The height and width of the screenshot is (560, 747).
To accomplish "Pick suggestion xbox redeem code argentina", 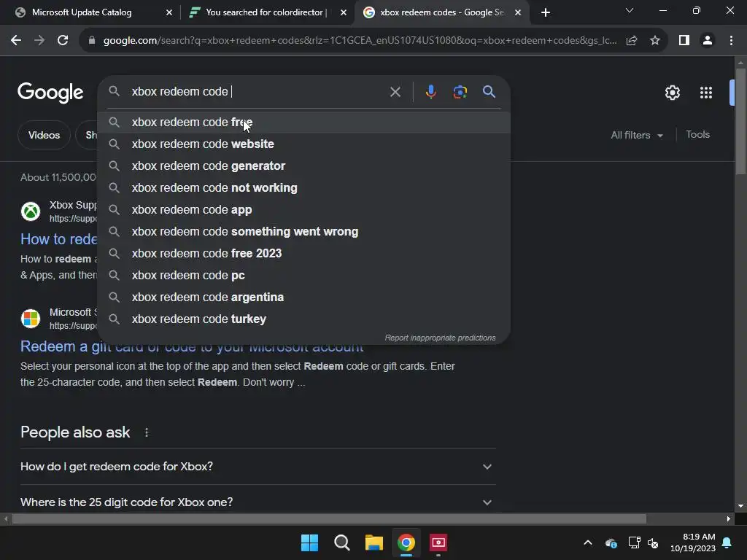I will point(303,297).
